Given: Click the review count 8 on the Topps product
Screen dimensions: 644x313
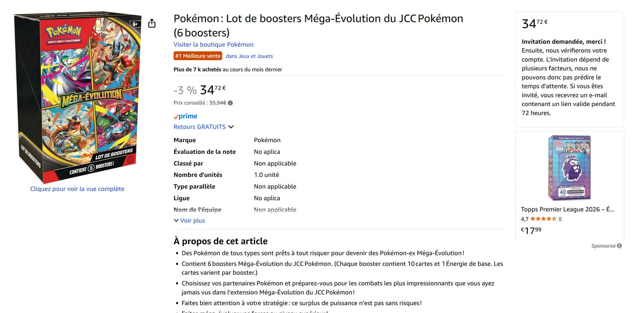Looking at the screenshot, I should pyautogui.click(x=560, y=219).
